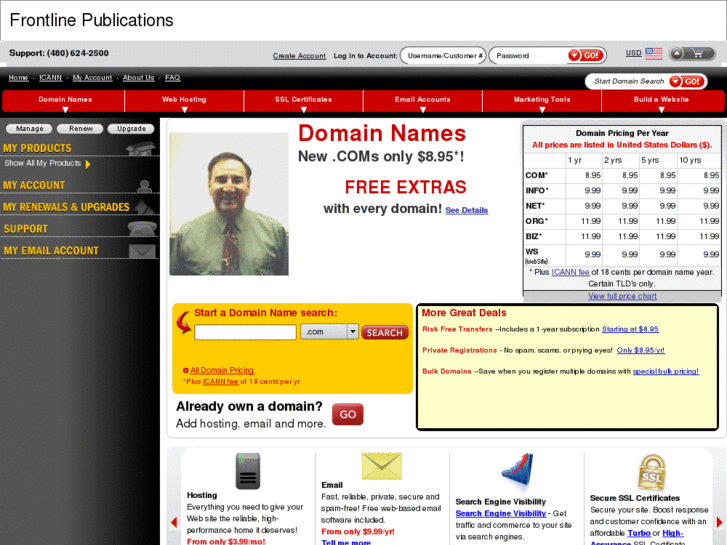
Task: Click the My Account person icon
Action: click(x=144, y=186)
